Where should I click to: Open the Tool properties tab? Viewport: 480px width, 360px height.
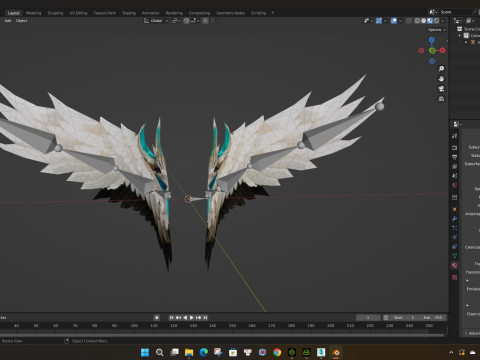[455, 136]
